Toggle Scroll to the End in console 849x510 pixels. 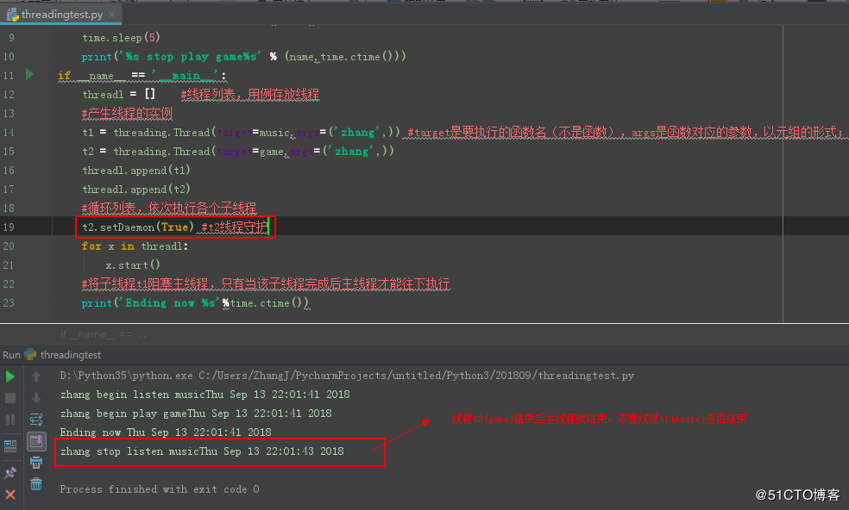[x=36, y=442]
